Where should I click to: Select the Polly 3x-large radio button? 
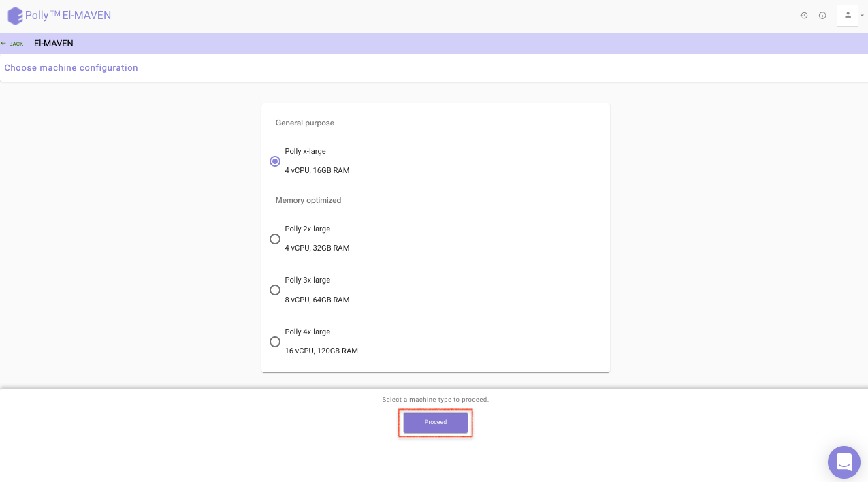coord(275,290)
